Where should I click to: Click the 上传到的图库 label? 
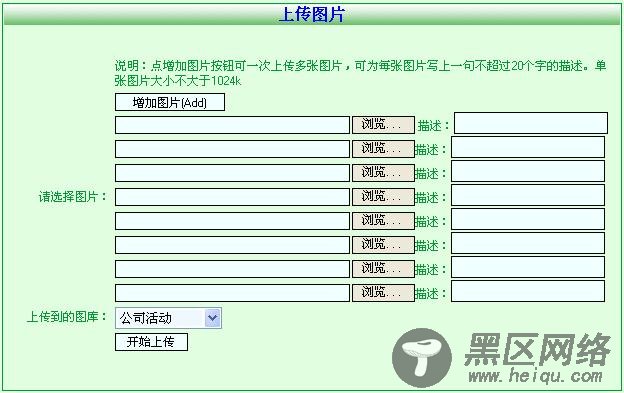[x=67, y=317]
